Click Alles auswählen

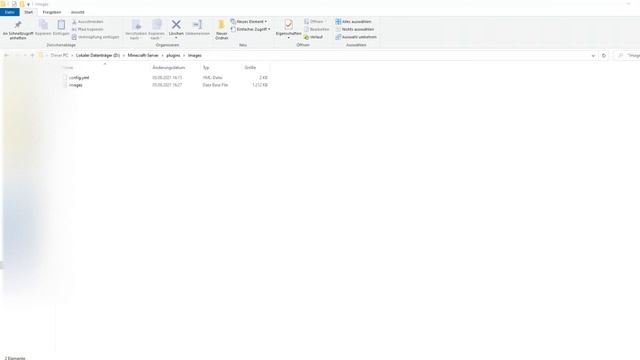(x=353, y=22)
